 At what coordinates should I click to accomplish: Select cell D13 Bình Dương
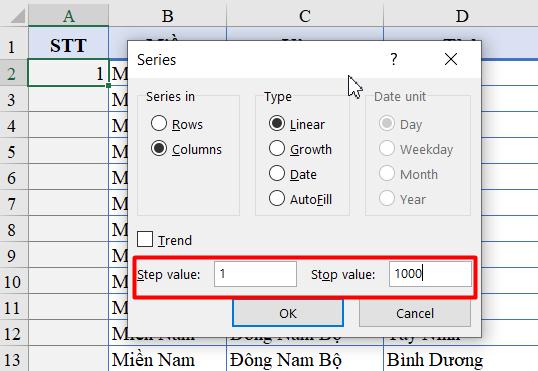click(x=460, y=359)
